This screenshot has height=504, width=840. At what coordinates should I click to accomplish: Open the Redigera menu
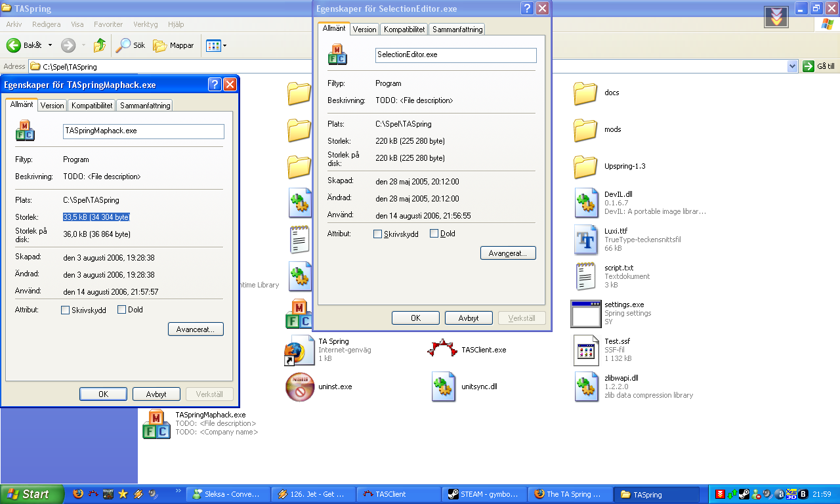pos(46,24)
